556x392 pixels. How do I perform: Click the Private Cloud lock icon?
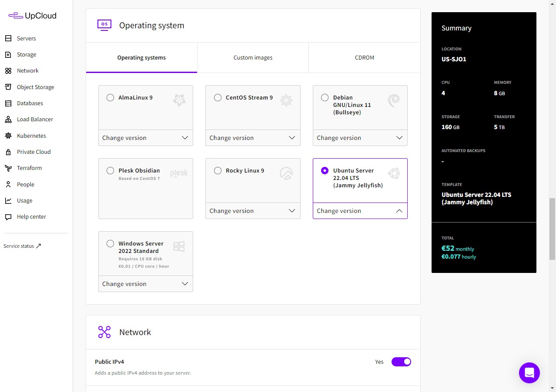point(8,152)
